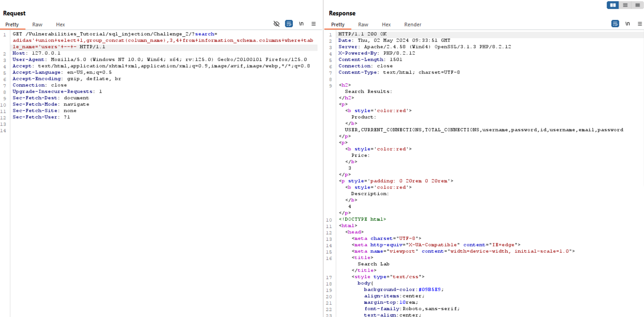Click the font-family:Roboto,sans-serif line

pos(412,308)
